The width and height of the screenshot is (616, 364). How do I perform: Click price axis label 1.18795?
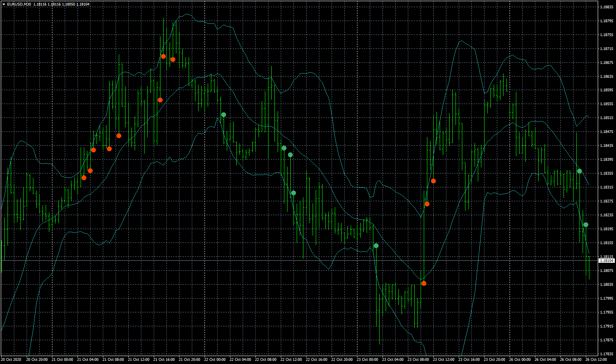(x=606, y=21)
